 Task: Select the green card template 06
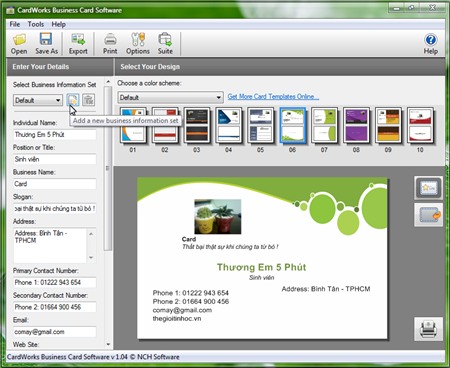click(293, 125)
